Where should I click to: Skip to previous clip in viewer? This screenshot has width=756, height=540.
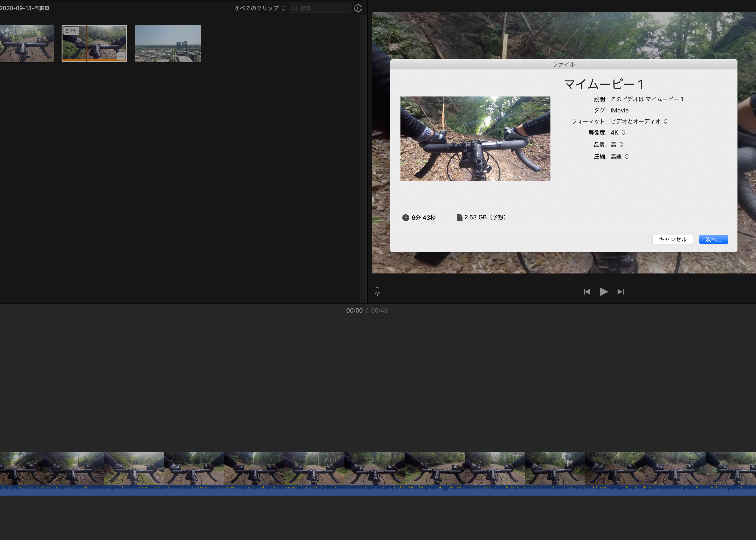pos(587,292)
